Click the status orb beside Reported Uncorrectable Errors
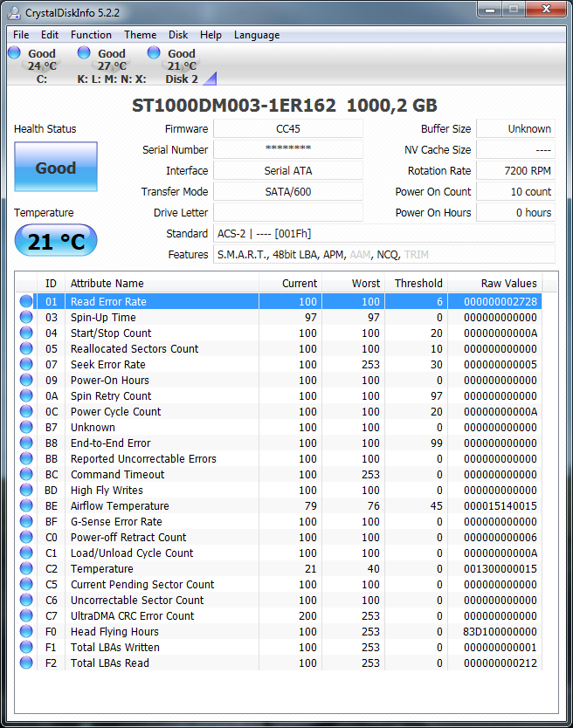 tap(26, 459)
